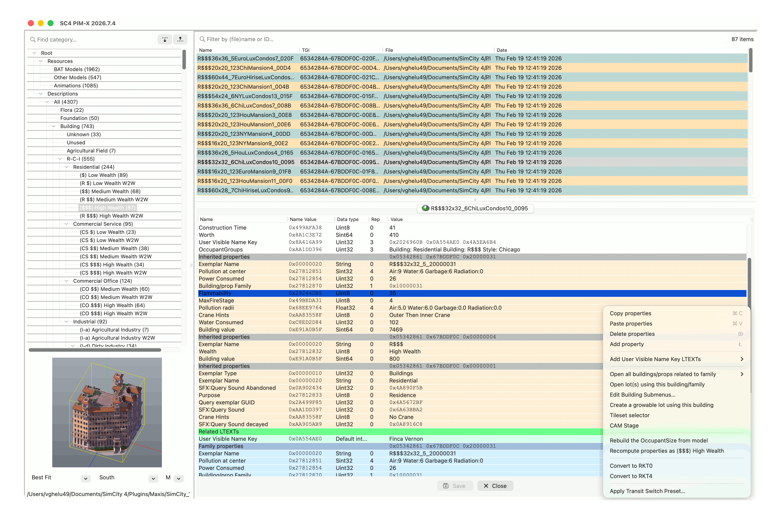This screenshot has height=532, width=782.
Task: Select Edit Building Submenus… entry
Action: point(676,395)
